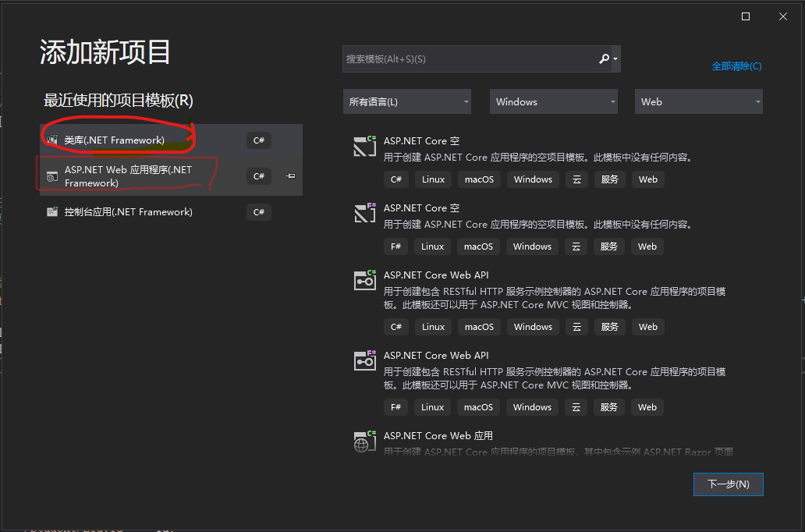Click C# tag under ASP.NET Core Web API

(395, 327)
